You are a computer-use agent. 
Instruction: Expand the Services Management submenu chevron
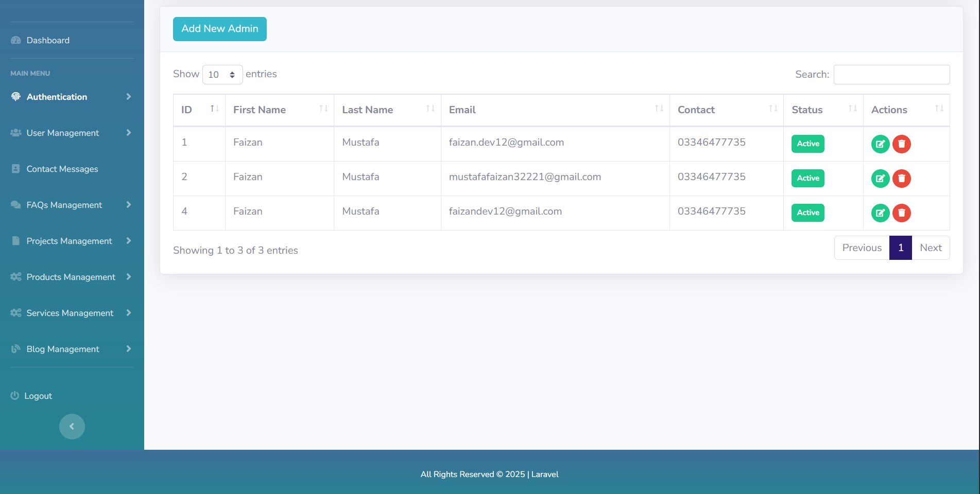pos(129,313)
